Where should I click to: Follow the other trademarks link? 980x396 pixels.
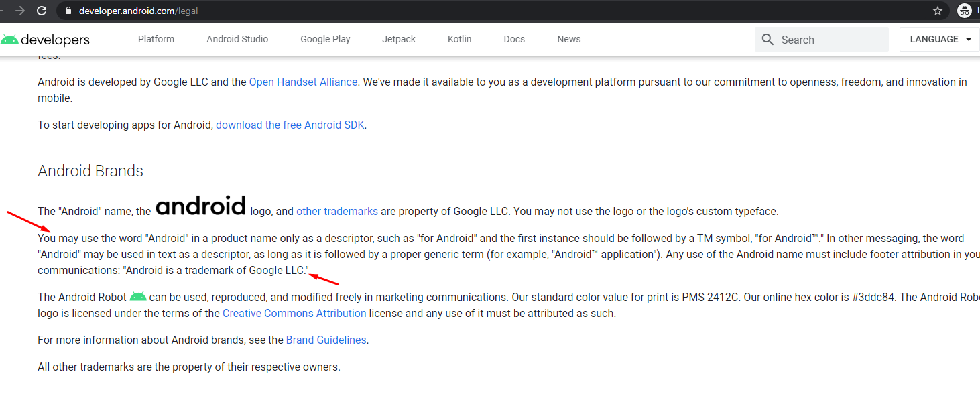tap(337, 211)
